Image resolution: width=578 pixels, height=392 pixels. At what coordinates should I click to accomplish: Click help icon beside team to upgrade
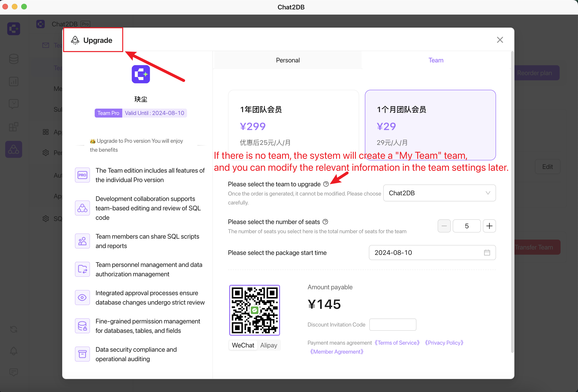pos(326,184)
